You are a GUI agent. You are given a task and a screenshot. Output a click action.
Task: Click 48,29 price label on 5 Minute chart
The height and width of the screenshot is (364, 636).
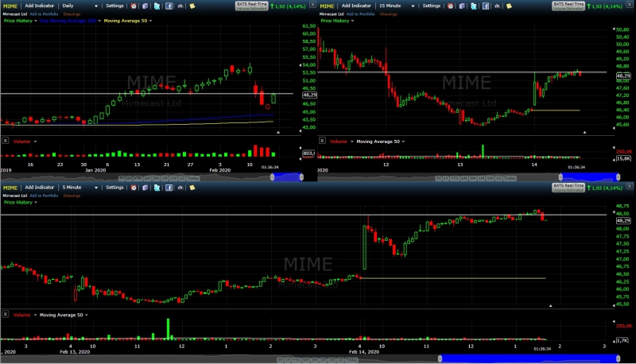pyautogui.click(x=623, y=220)
